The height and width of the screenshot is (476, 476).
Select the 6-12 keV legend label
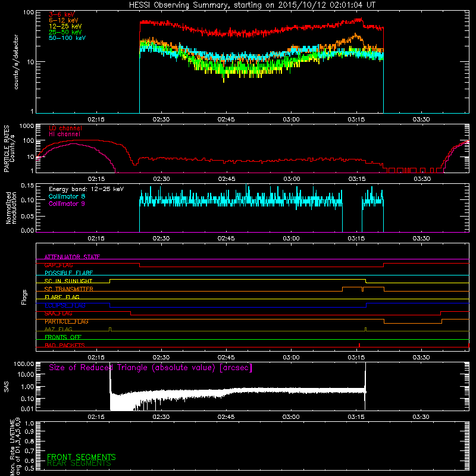click(x=64, y=20)
